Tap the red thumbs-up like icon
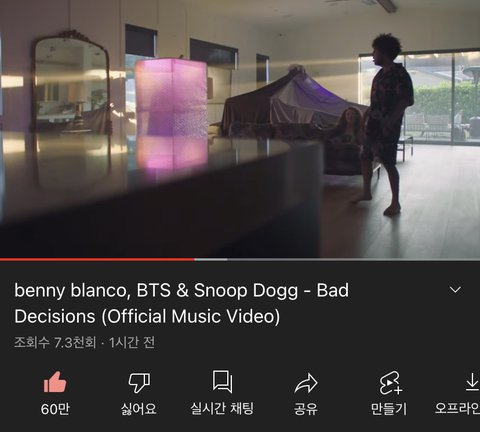 click(55, 382)
